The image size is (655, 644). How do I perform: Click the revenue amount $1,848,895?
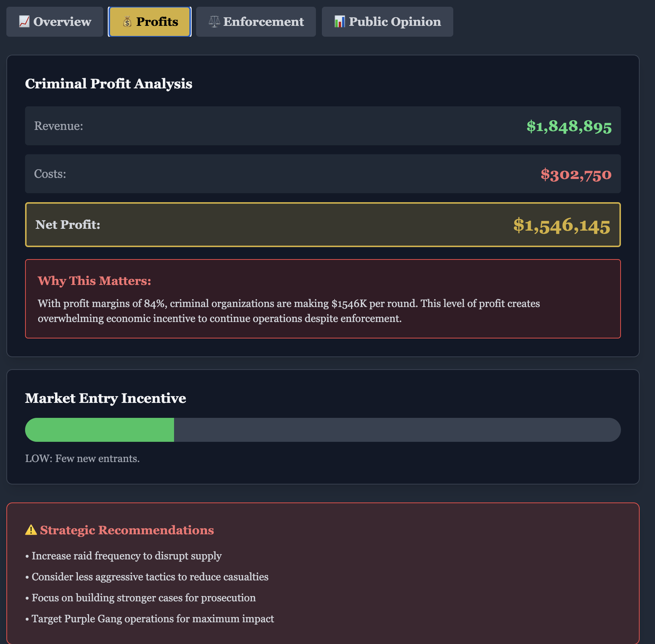coord(569,126)
